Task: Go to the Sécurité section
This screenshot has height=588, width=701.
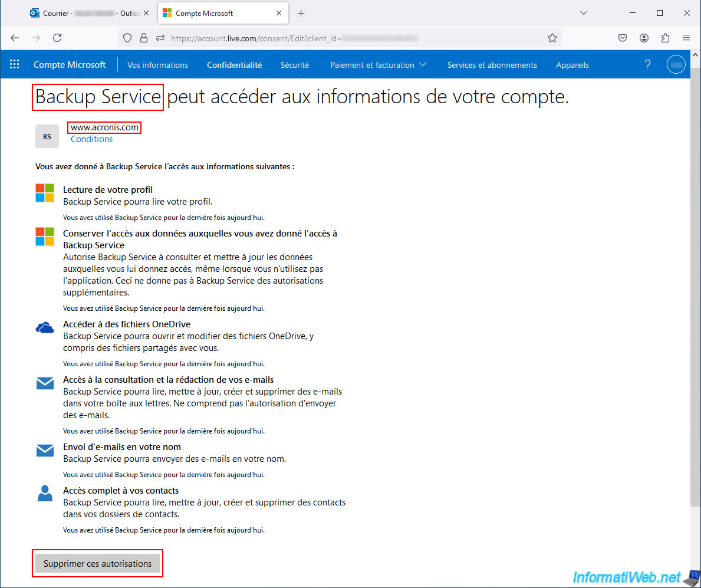Action: pos(295,65)
